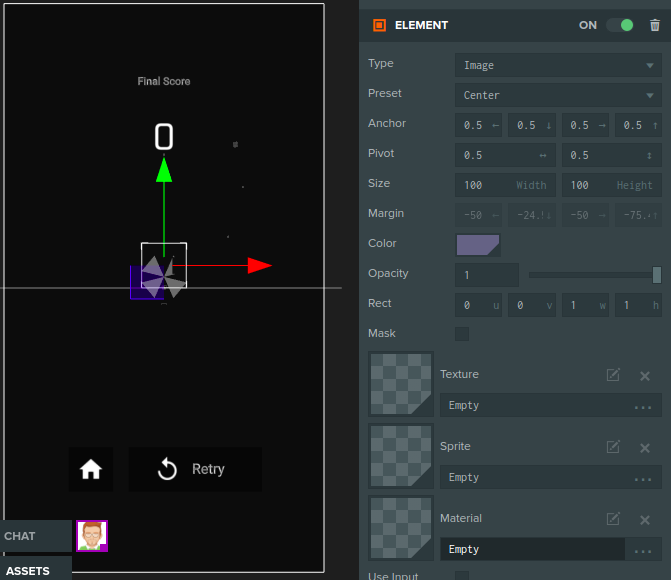671x580 pixels.
Task: Click the Material Empty asset field
Action: click(x=533, y=549)
